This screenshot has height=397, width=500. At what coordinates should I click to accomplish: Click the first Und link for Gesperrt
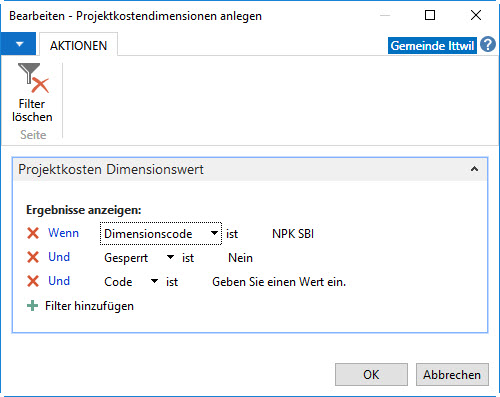[59, 257]
